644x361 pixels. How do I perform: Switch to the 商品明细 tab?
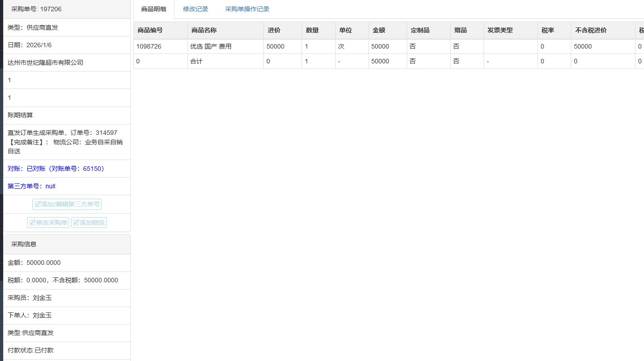(154, 9)
